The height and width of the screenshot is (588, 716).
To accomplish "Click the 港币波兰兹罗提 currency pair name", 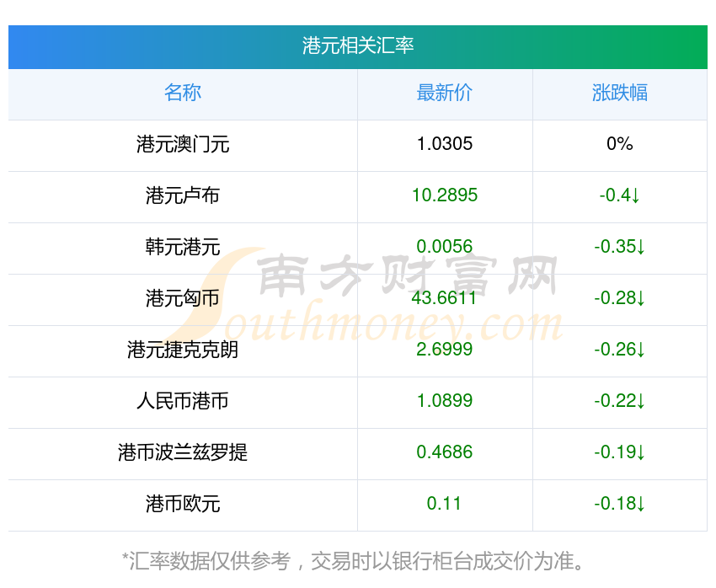I will tap(183, 452).
